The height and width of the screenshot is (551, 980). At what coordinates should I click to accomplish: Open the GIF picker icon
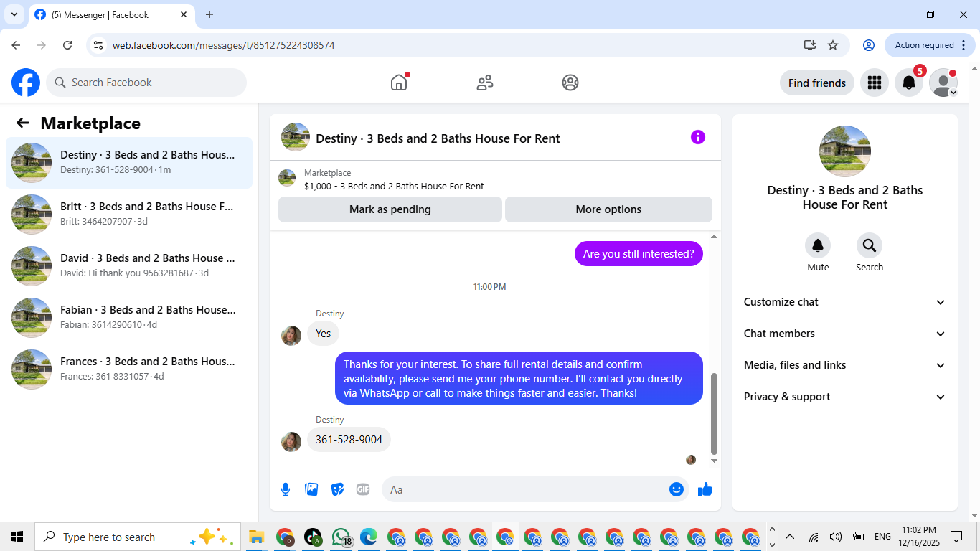tap(363, 489)
